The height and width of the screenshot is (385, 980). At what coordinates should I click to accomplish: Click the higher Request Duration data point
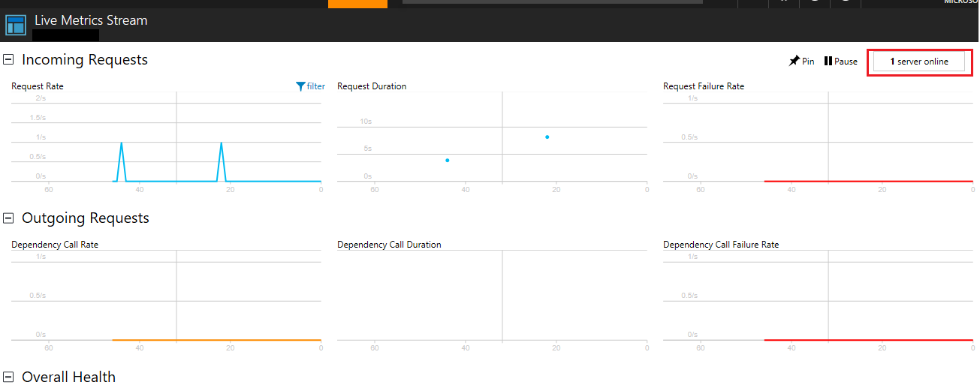click(547, 137)
